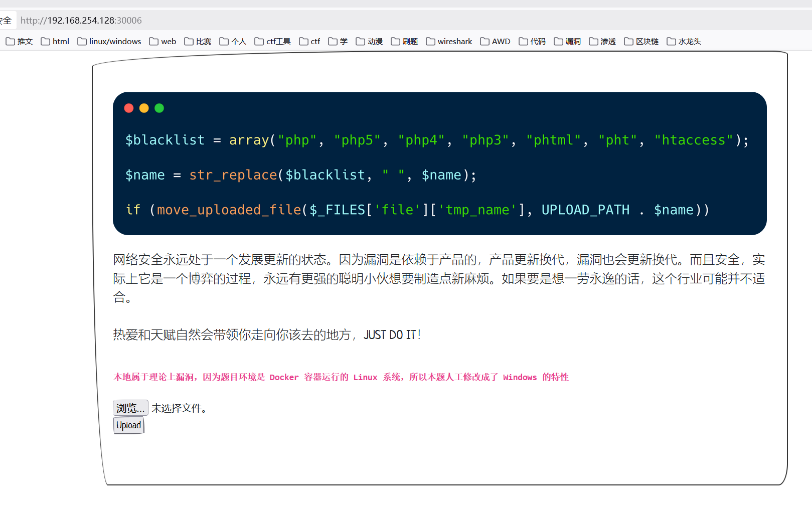Click the red dot in code window
Image resolution: width=812 pixels, height=509 pixels.
(x=129, y=108)
